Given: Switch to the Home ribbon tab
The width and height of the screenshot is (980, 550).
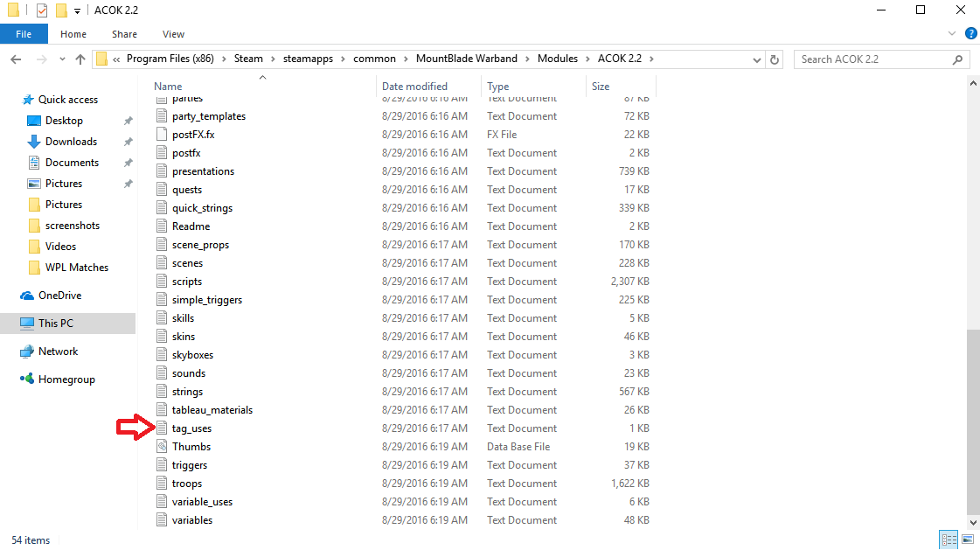Looking at the screenshot, I should [73, 34].
